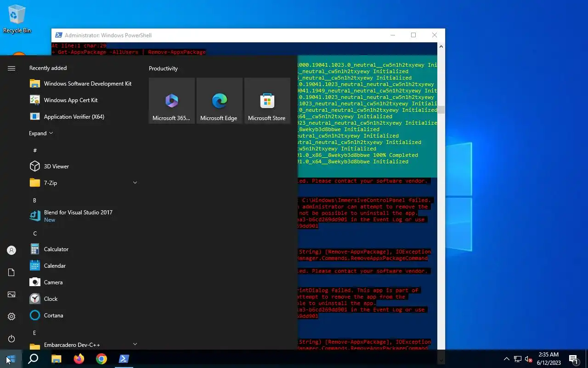Expand Embarcadero Dev-C++ folder chevron
This screenshot has width=588, height=368.
point(135,344)
